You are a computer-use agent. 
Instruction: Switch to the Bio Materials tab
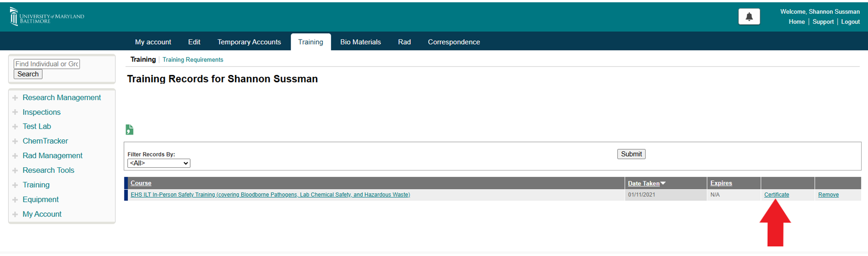(x=361, y=42)
